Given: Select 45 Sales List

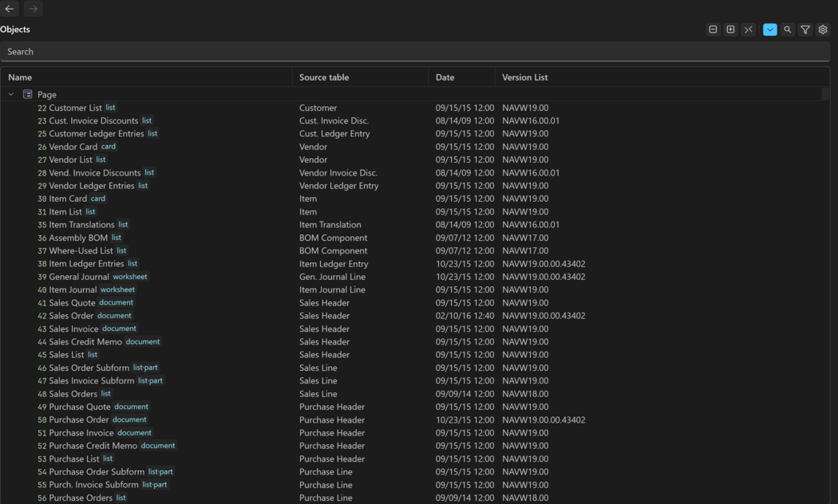Looking at the screenshot, I should pyautogui.click(x=61, y=355).
